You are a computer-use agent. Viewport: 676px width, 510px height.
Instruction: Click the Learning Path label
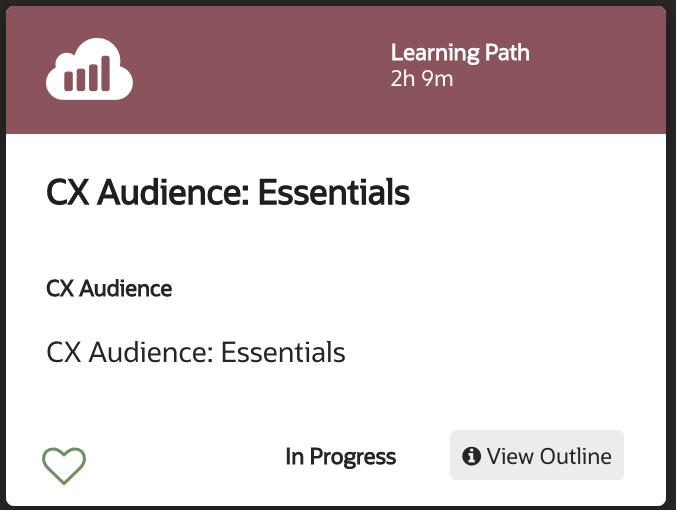click(460, 53)
